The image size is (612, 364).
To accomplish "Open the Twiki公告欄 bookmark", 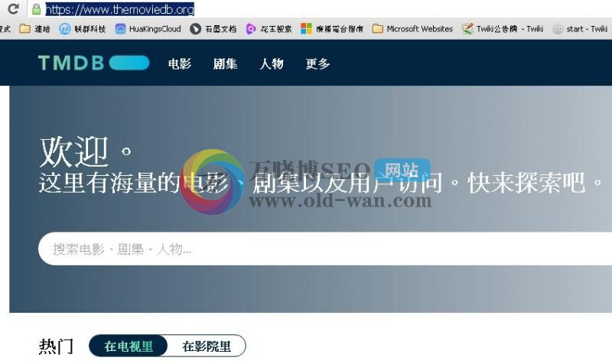I will [503, 29].
